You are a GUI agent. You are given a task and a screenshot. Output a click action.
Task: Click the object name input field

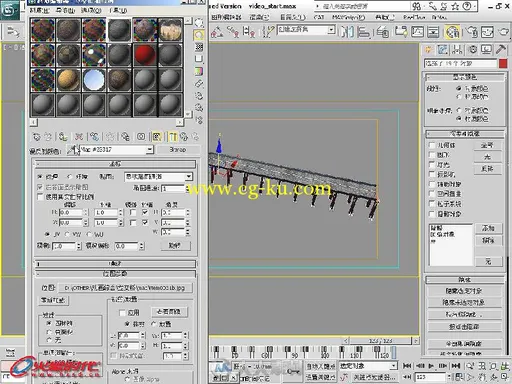[460, 63]
